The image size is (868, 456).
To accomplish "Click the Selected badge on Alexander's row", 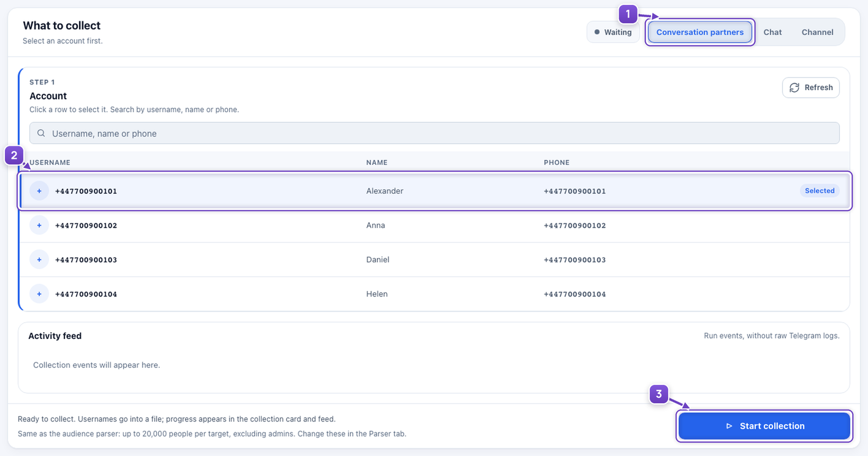I will pos(820,191).
